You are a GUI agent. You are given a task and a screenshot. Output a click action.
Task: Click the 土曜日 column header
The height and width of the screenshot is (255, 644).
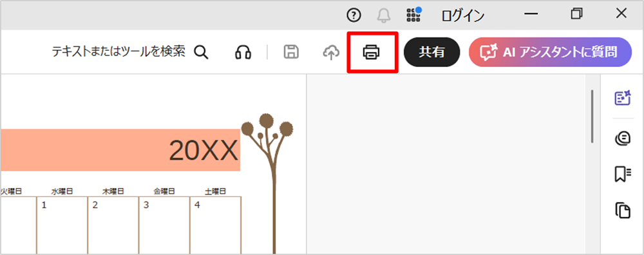[215, 191]
